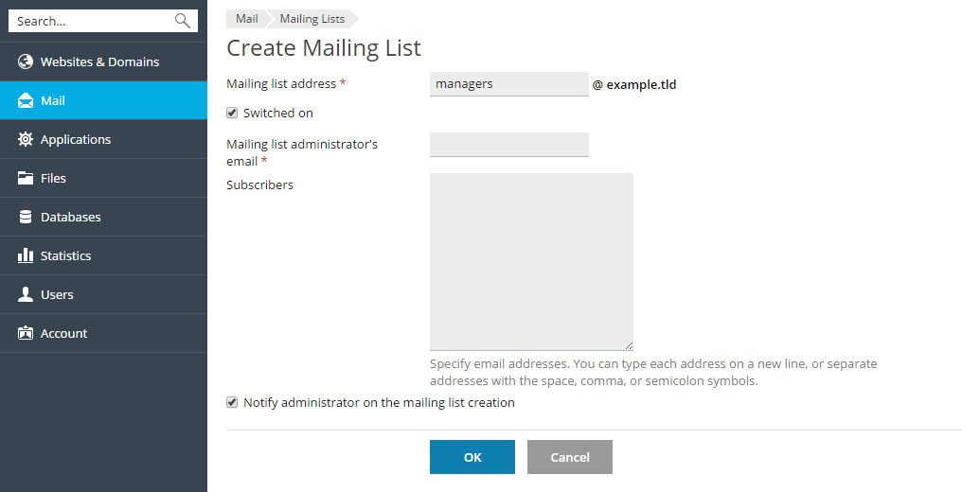The image size is (980, 492).
Task: Click the Applications gear icon
Action: [26, 139]
